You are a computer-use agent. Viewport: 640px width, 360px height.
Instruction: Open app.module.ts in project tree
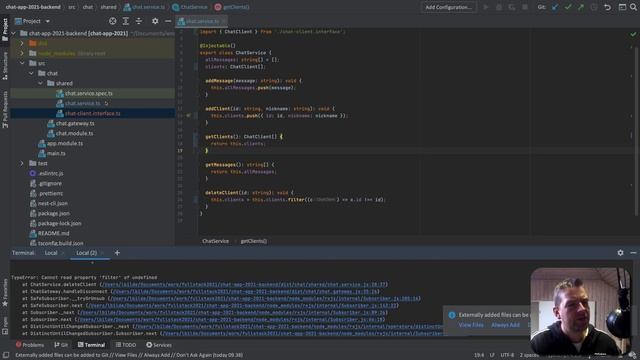coord(65,143)
